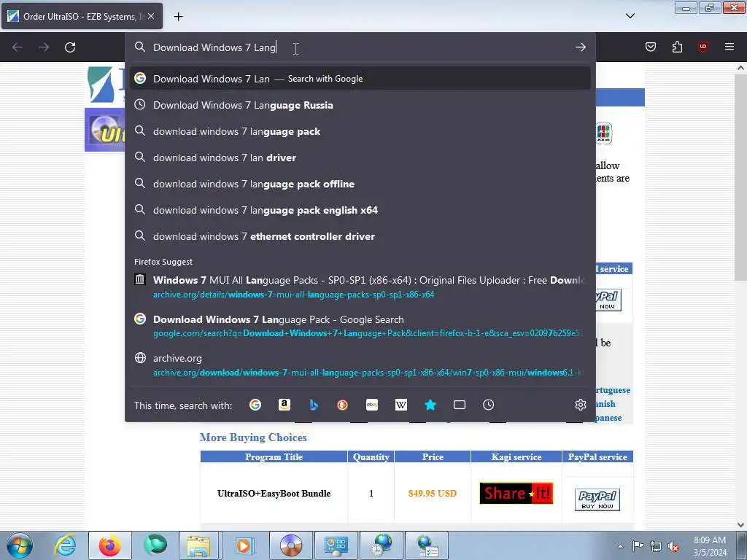This screenshot has width=747, height=560.
Task: Select 'ethernet controller driver' suggestion
Action: tap(360, 236)
